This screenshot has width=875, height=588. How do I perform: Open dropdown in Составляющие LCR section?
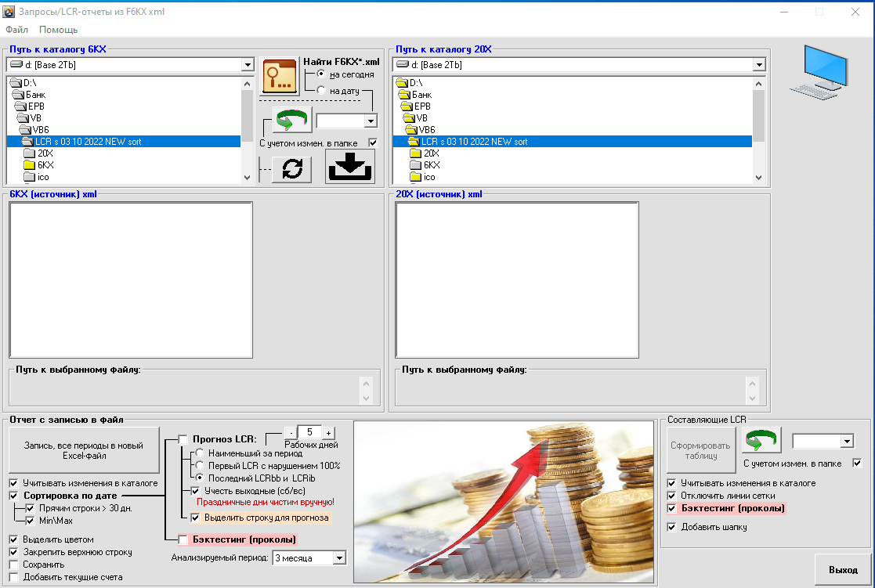pos(847,442)
